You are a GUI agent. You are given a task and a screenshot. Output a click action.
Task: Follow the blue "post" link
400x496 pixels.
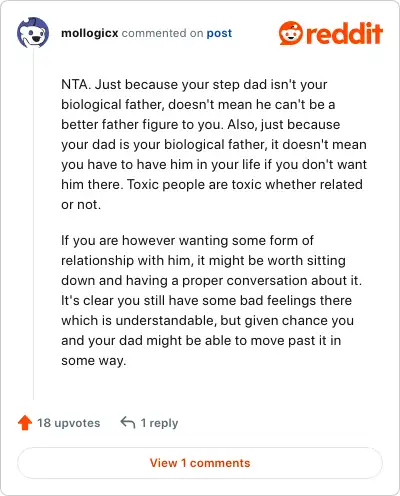[x=219, y=34]
